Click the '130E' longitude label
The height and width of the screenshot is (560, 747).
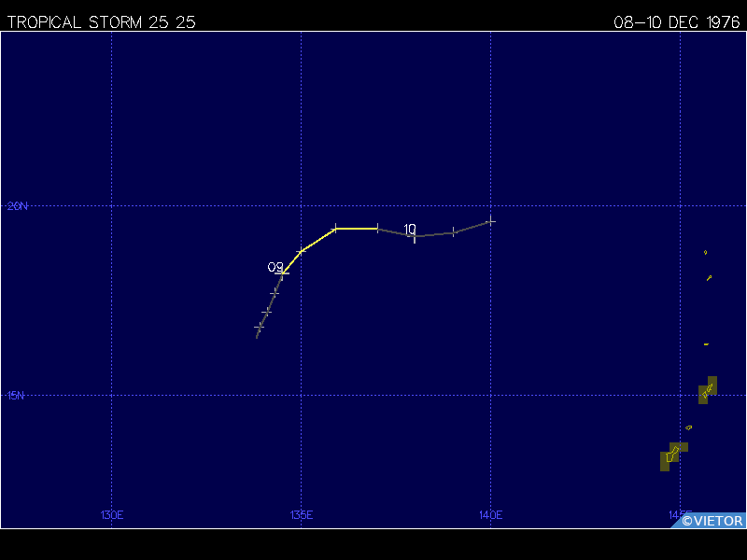point(112,515)
